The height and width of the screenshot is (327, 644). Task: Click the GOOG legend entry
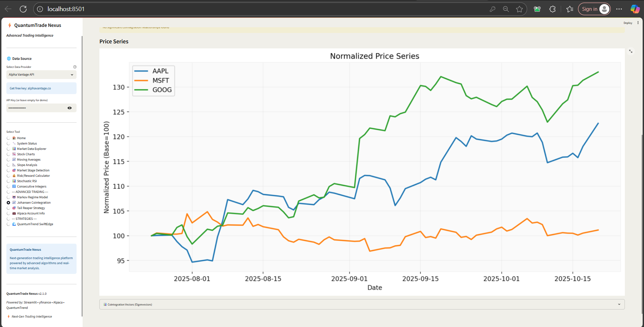click(x=153, y=90)
